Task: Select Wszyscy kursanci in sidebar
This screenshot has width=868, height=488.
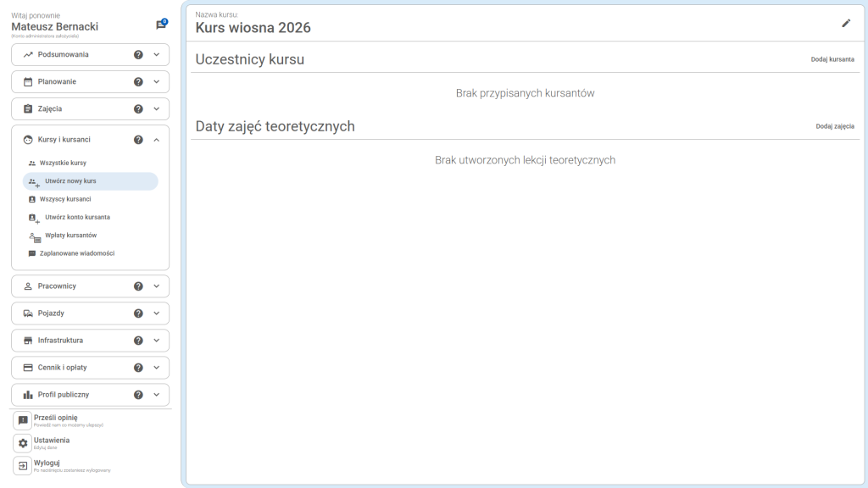Action: coord(65,199)
